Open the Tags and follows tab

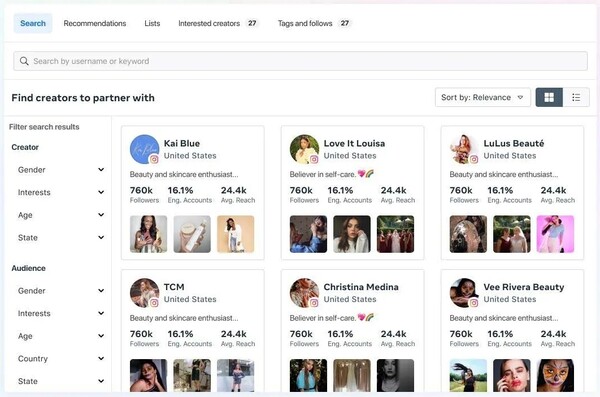(x=314, y=23)
